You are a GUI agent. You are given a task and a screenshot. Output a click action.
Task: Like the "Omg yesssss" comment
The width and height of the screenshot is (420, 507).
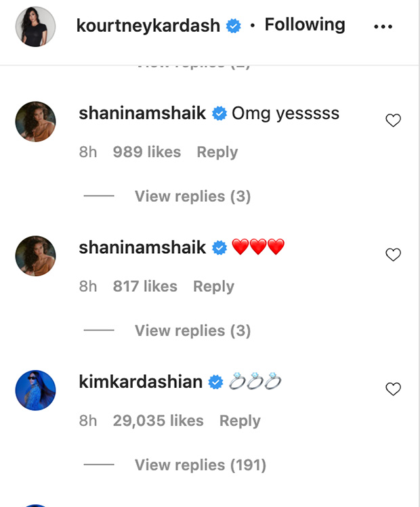click(x=393, y=120)
